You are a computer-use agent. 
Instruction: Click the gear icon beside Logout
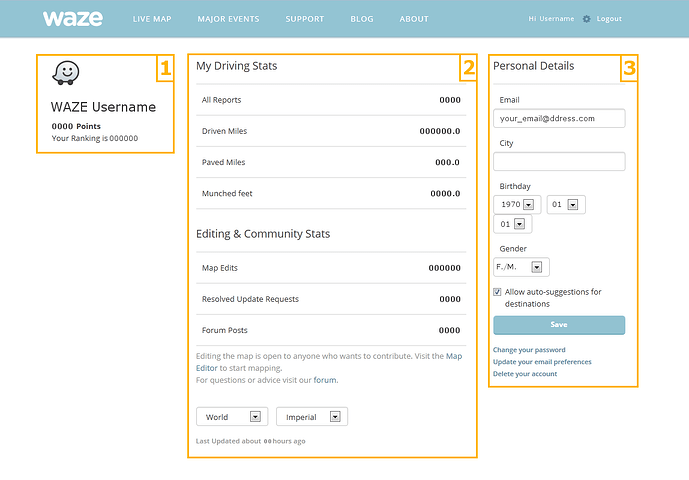(586, 19)
